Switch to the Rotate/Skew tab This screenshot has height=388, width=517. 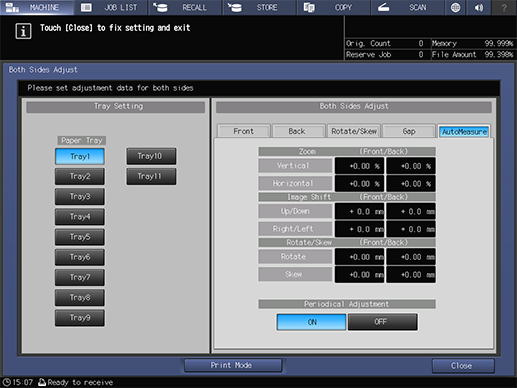click(354, 131)
